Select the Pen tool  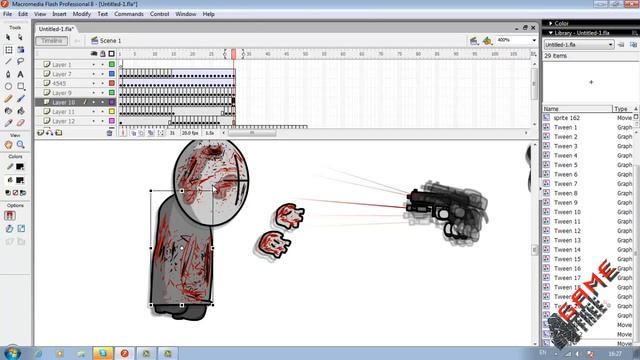8,74
